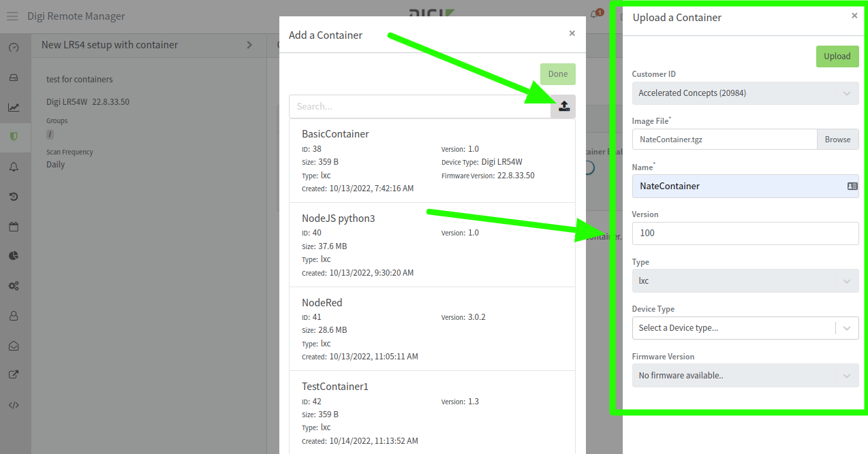Screen dimensions: 868x454
Task: Click the Digi Remote Manager title
Action: [76, 16]
